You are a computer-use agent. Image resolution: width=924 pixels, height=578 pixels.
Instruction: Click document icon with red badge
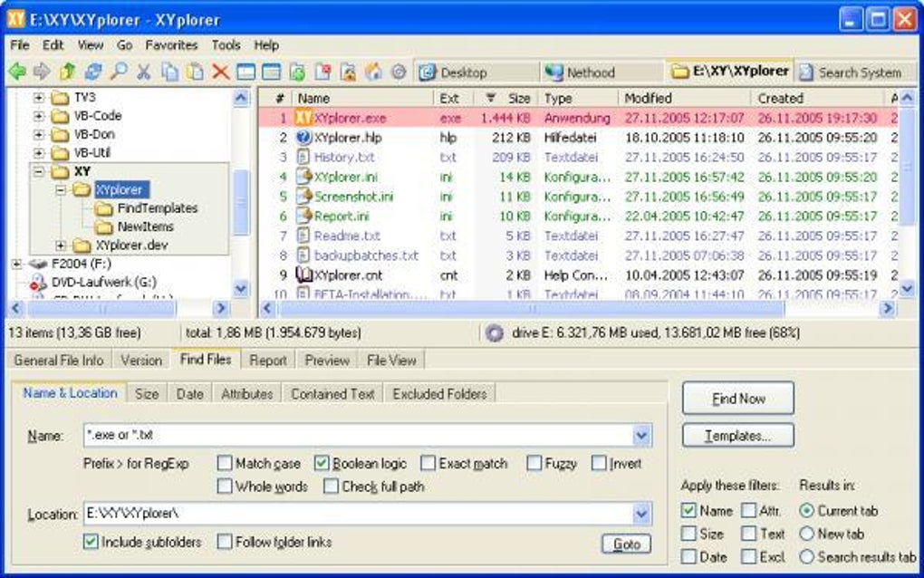tap(322, 72)
